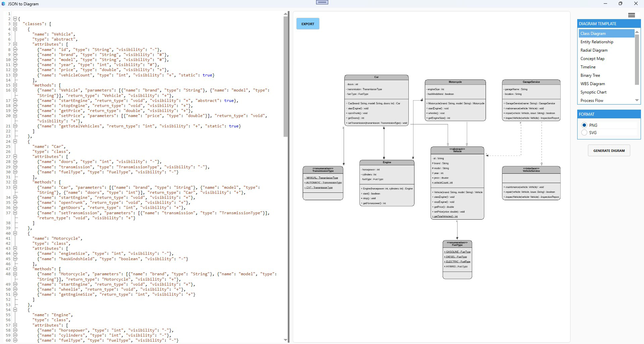The height and width of the screenshot is (344, 644).
Task: Click the Generate Diagram button
Action: coord(609,150)
